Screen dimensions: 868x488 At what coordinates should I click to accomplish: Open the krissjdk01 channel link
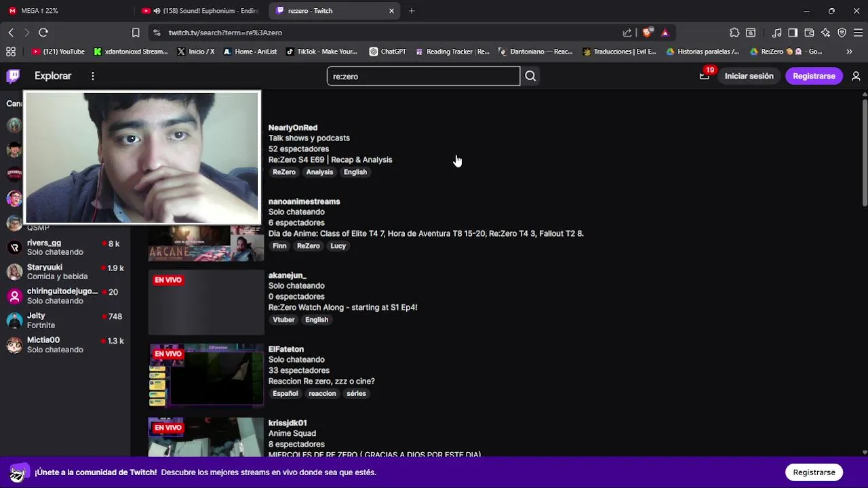coord(288,423)
